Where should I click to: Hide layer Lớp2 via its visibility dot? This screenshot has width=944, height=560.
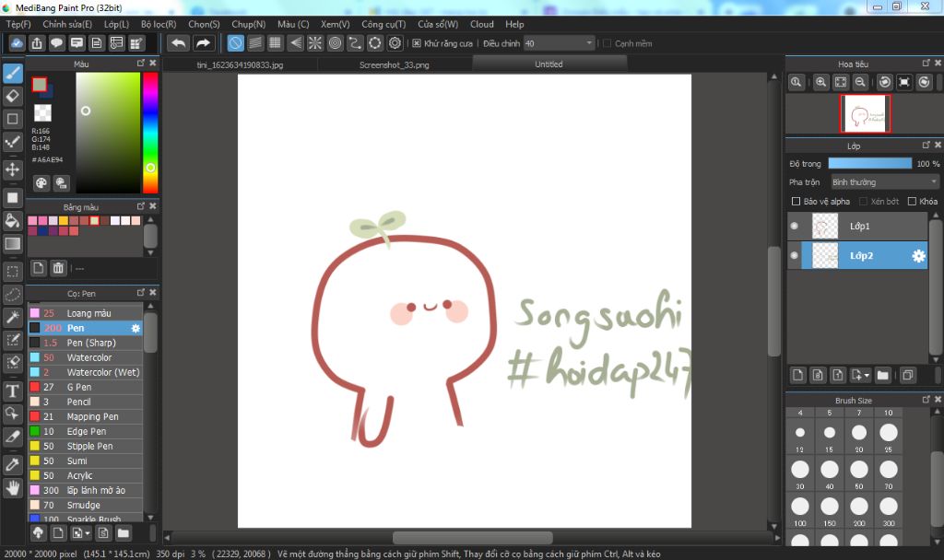[794, 256]
